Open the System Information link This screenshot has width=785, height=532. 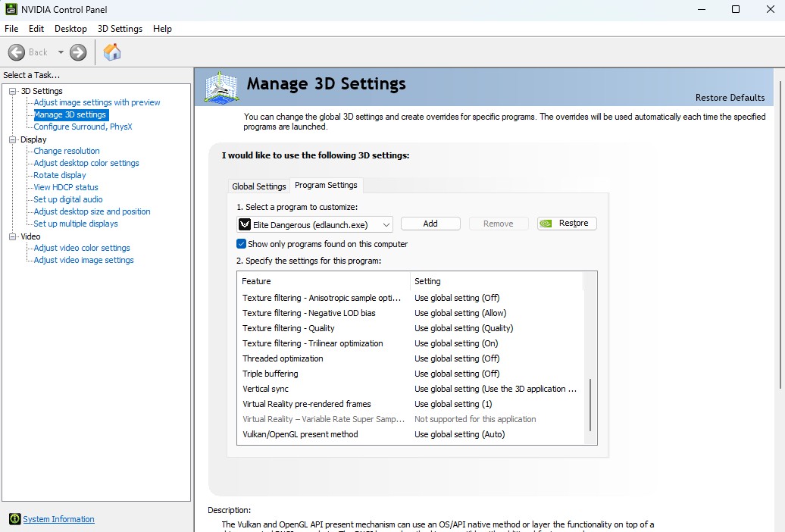tap(58, 519)
